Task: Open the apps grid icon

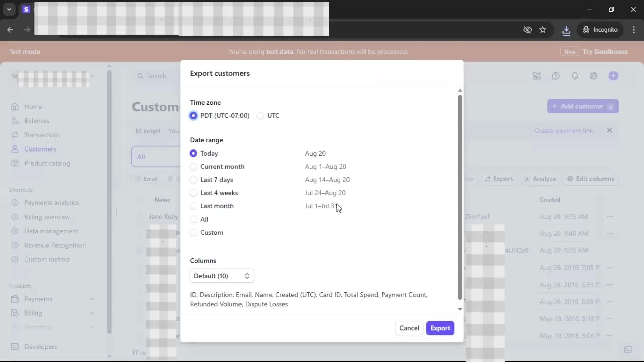Action: coord(537,76)
